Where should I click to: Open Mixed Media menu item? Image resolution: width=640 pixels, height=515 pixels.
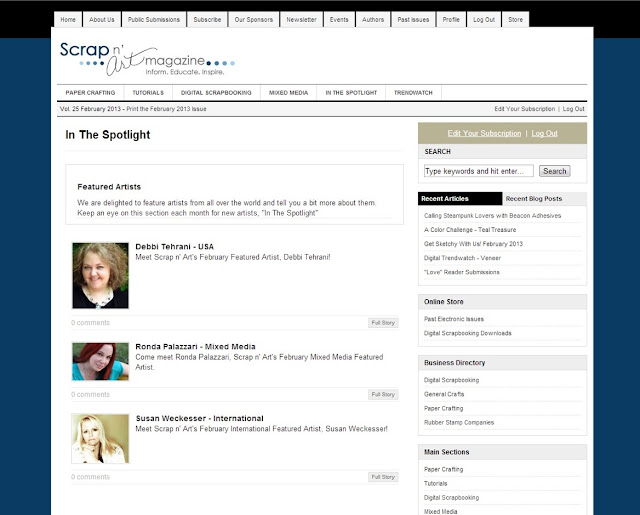pos(288,93)
